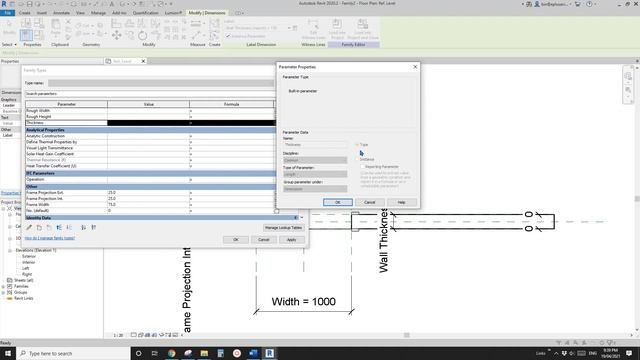Click Cancel in Parameter Properties dialog
The height and width of the screenshot is (360, 640).
369,202
